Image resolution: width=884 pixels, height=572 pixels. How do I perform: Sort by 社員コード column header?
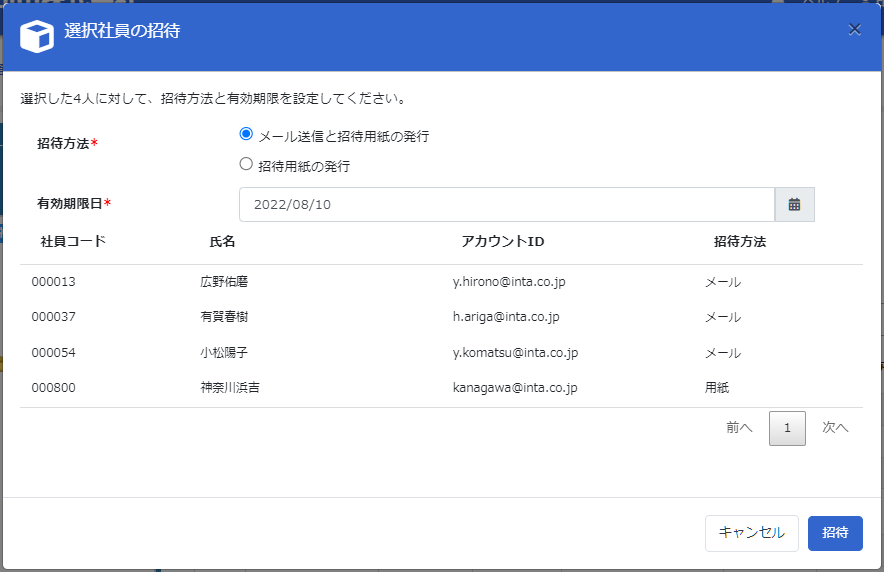73,242
